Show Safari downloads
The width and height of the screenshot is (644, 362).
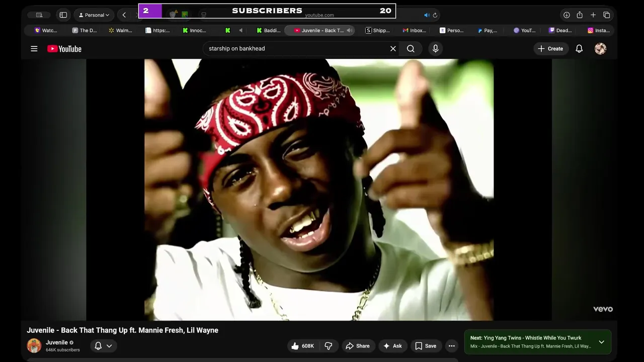pyautogui.click(x=567, y=15)
